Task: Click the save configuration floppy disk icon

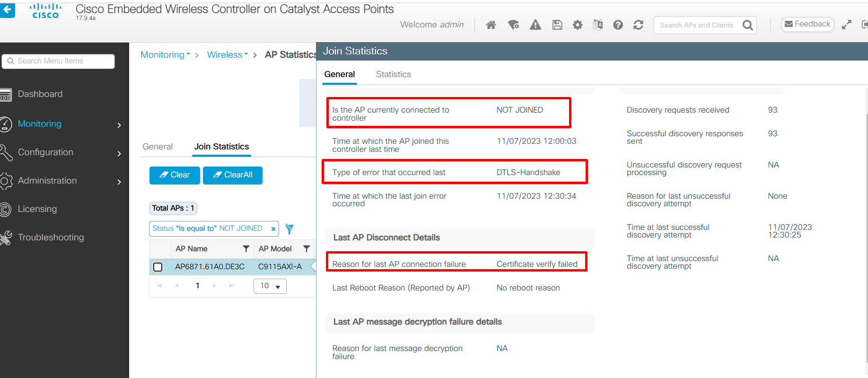Action: point(557,25)
